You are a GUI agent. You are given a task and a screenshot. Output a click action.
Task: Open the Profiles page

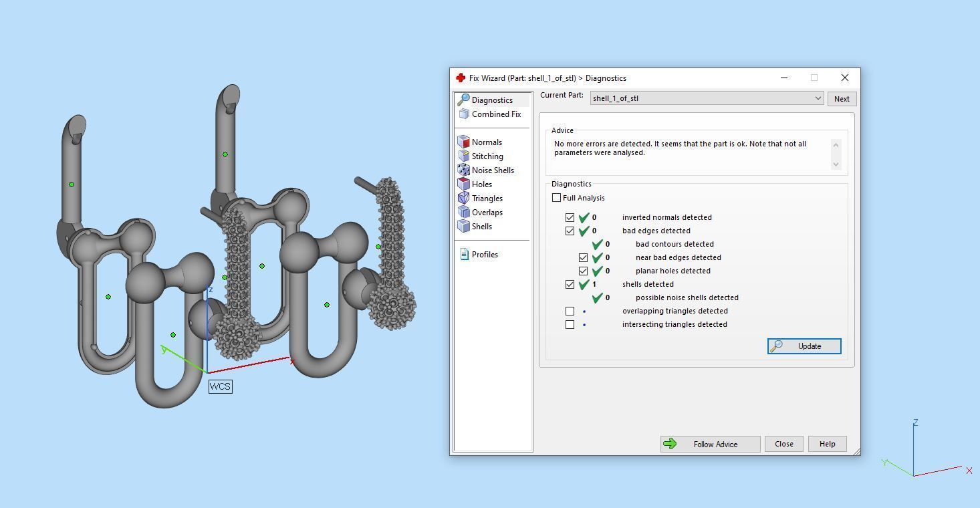point(485,255)
